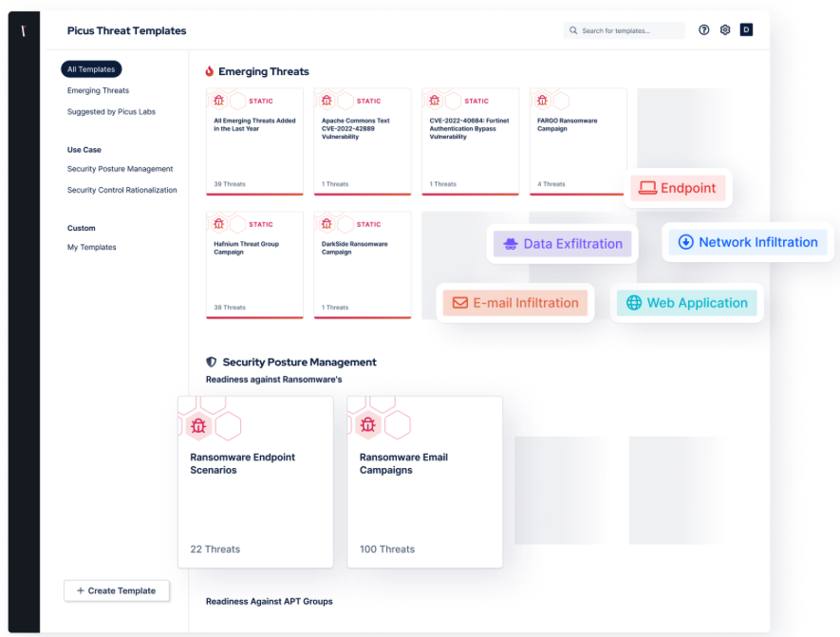This screenshot has width=840, height=637.
Task: Toggle the Endpoint category filter
Action: pyautogui.click(x=678, y=188)
